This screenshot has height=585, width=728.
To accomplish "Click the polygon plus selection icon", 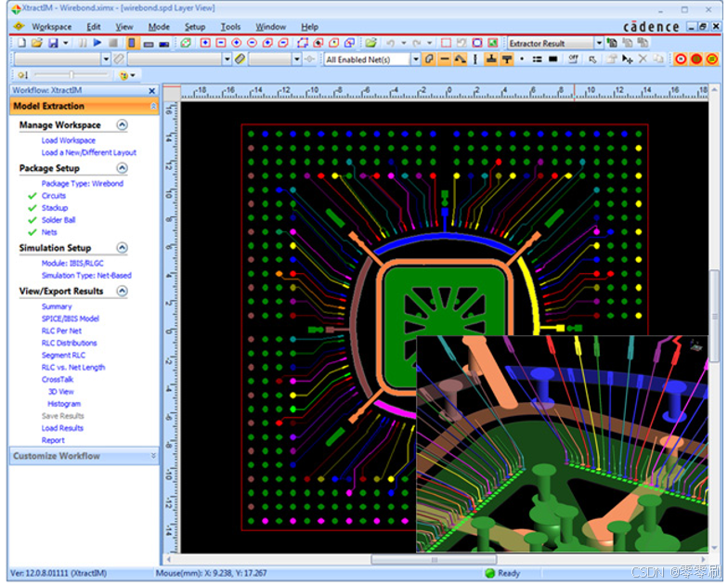I will pos(267,43).
